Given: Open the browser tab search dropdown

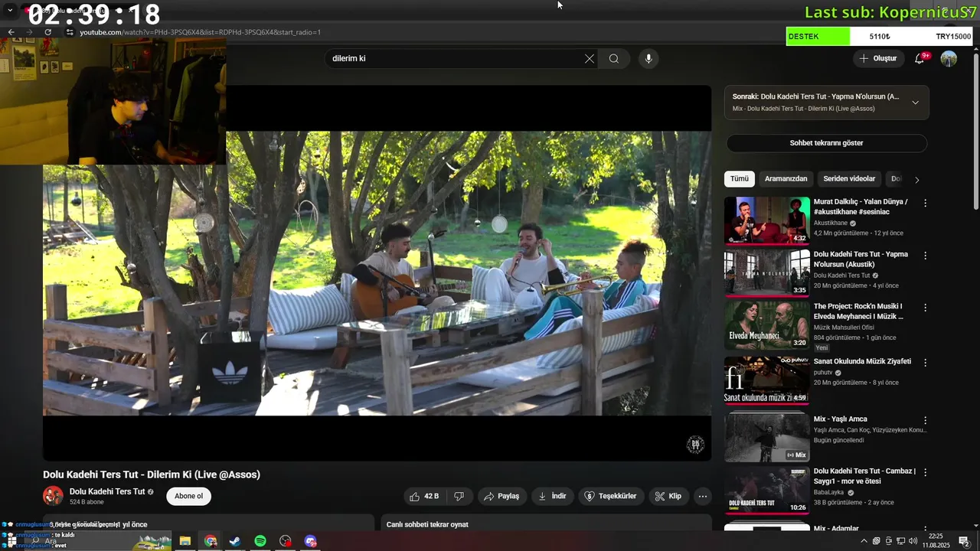Looking at the screenshot, I should (10, 10).
